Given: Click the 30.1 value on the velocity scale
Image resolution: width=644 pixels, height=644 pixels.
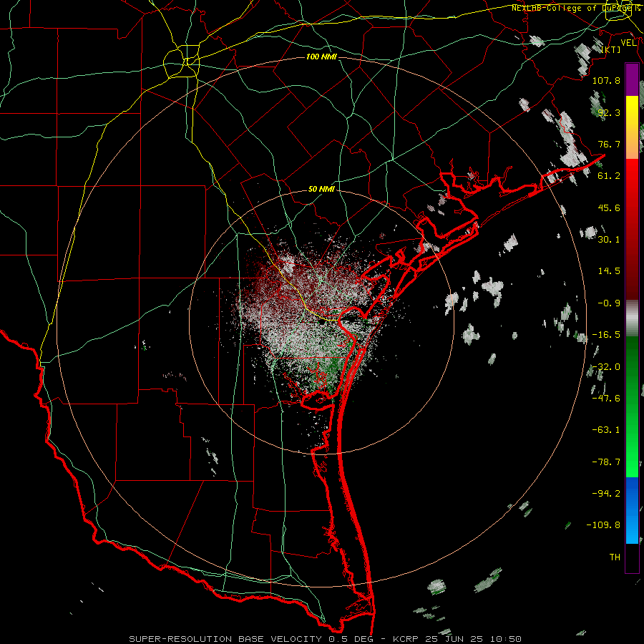Looking at the screenshot, I should [x=609, y=240].
